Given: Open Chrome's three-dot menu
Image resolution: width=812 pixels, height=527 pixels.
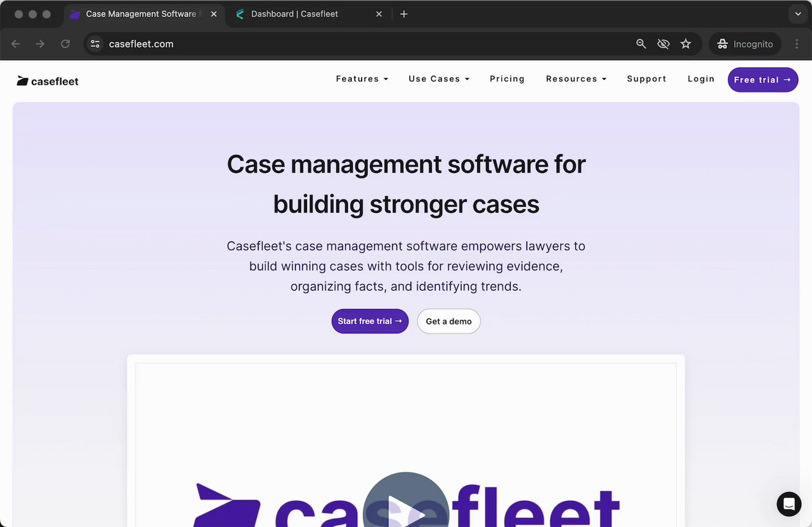Looking at the screenshot, I should pos(797,44).
